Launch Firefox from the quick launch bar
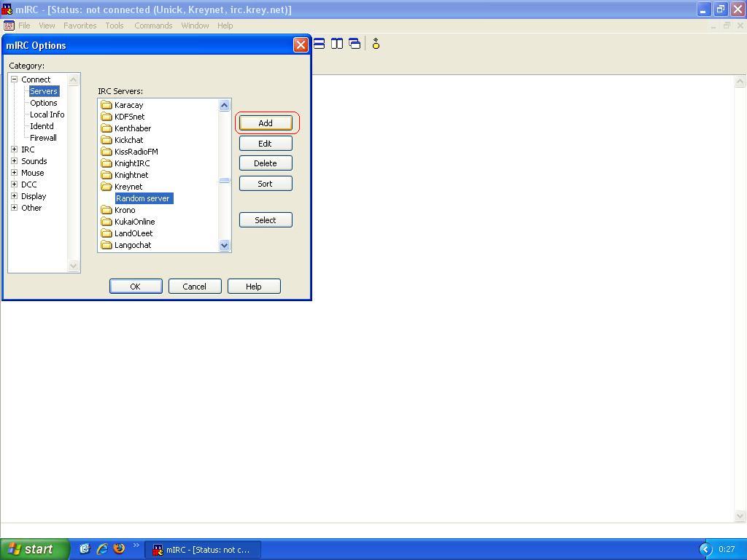Screen dimensions: 747x560 click(x=119, y=549)
